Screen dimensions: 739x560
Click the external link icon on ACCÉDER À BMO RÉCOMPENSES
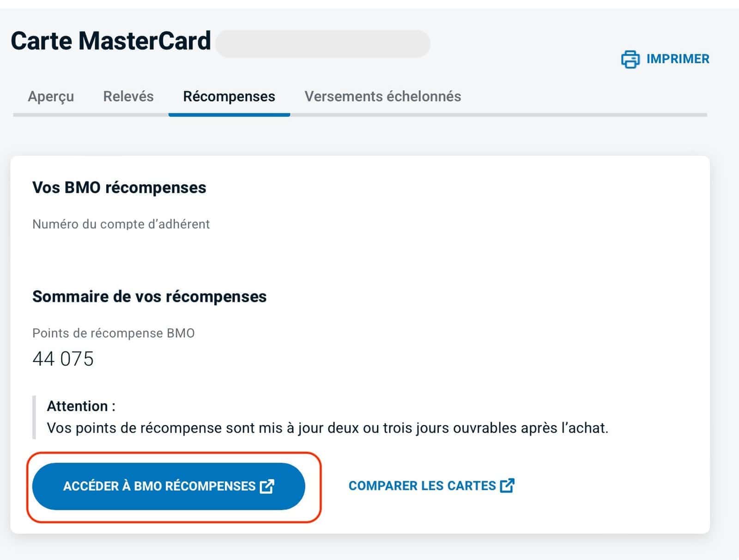point(267,486)
